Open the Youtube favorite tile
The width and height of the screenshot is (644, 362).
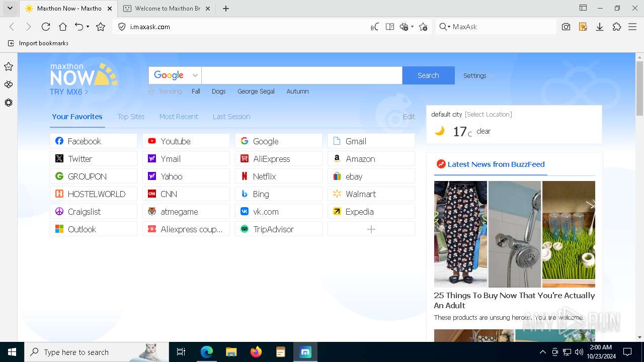pyautogui.click(x=186, y=141)
